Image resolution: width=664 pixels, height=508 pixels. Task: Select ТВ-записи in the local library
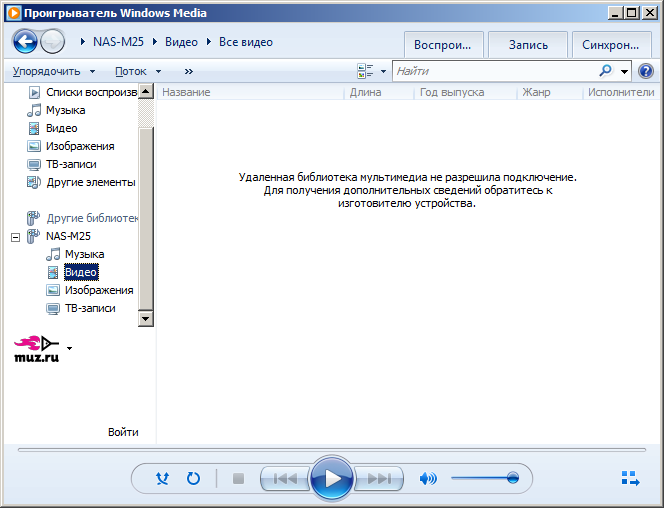(71, 164)
